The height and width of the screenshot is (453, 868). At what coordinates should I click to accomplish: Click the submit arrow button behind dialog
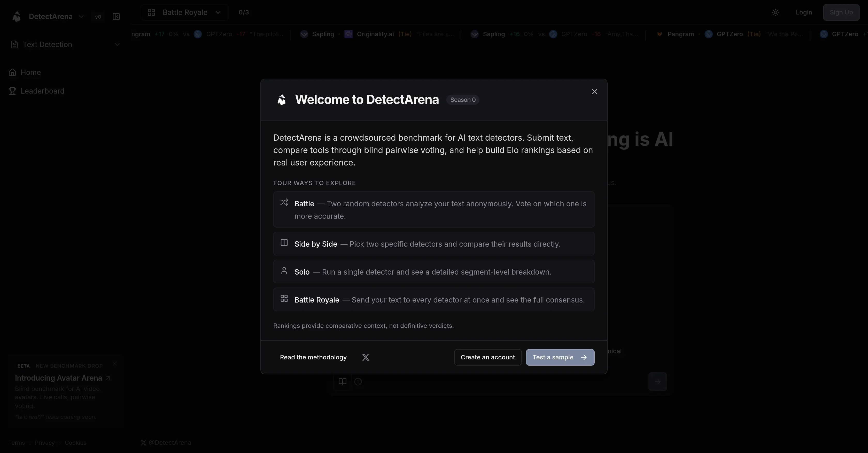coord(657,381)
